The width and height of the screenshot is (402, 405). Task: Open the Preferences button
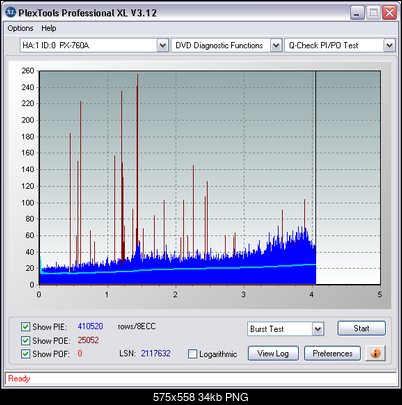332,353
